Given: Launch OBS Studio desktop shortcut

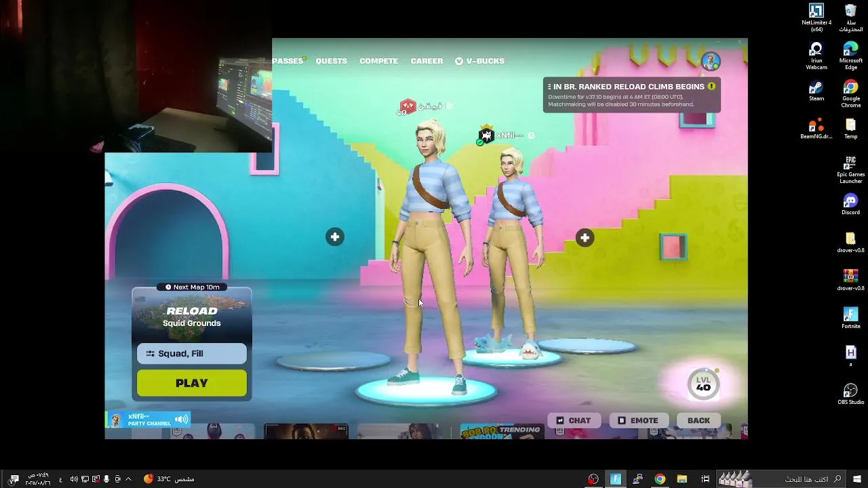Looking at the screenshot, I should 850,394.
